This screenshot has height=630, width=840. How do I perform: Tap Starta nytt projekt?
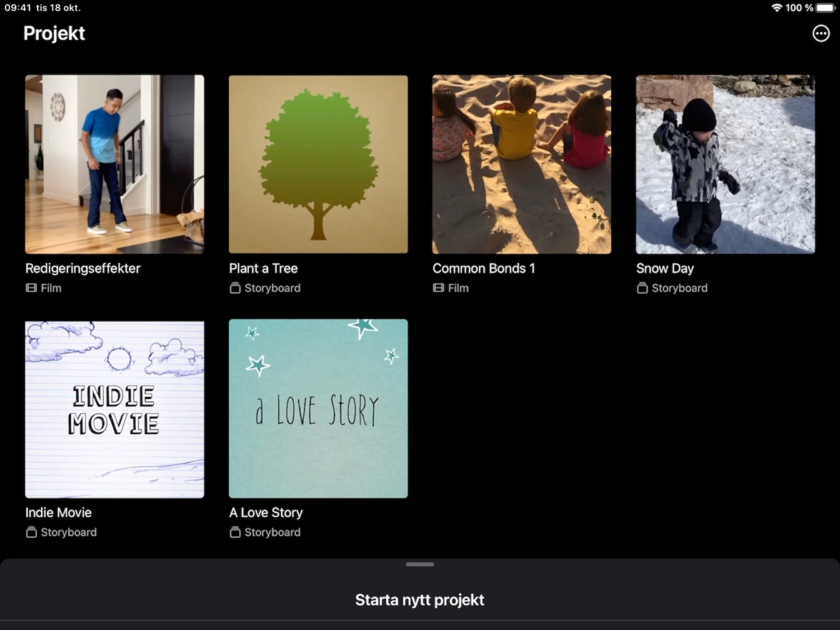[x=420, y=600]
